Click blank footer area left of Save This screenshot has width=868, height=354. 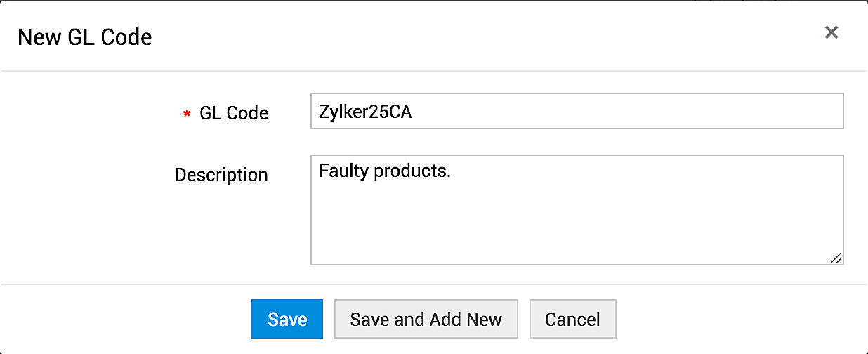coord(126,320)
